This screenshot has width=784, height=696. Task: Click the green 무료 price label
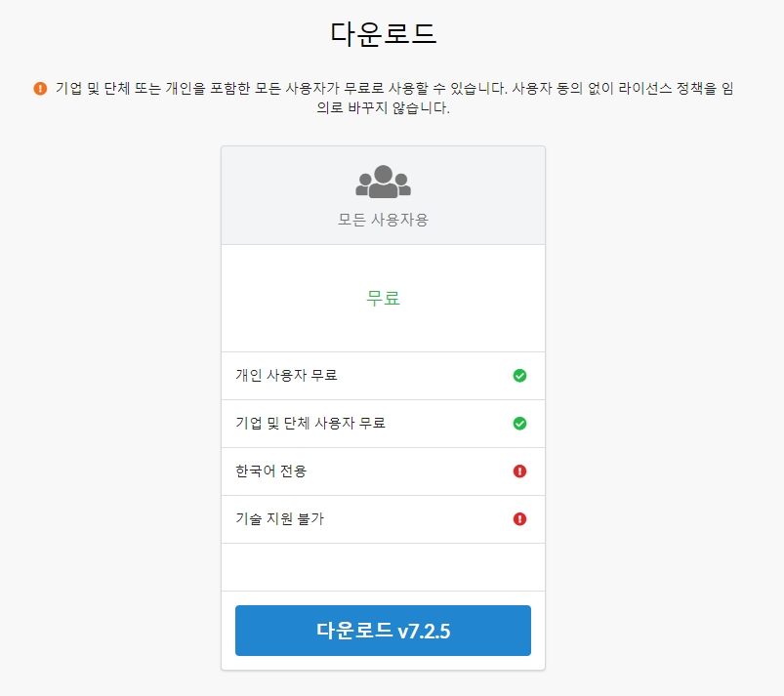point(382,298)
